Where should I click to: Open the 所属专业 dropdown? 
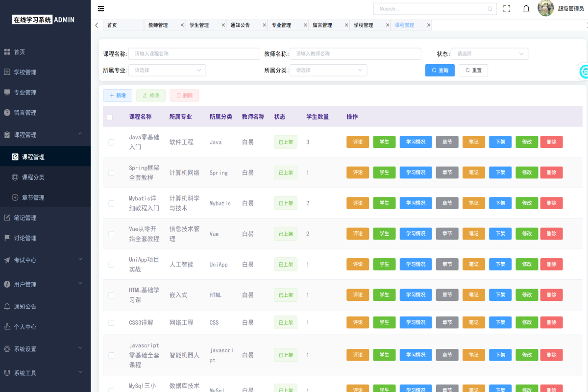(x=167, y=70)
